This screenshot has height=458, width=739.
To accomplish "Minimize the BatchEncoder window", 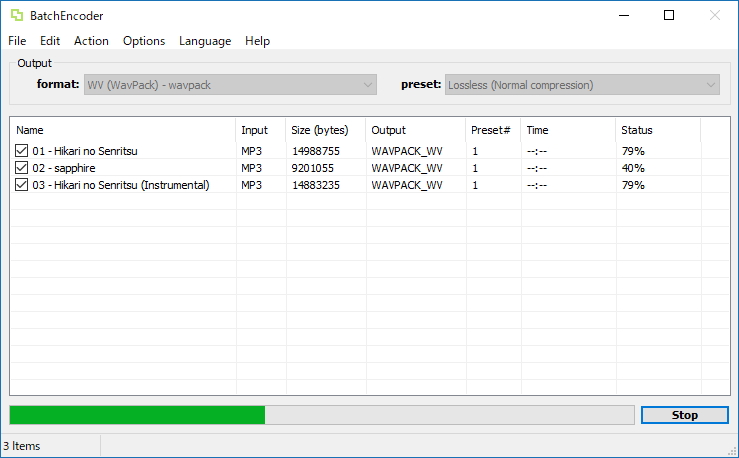I will (x=624, y=16).
